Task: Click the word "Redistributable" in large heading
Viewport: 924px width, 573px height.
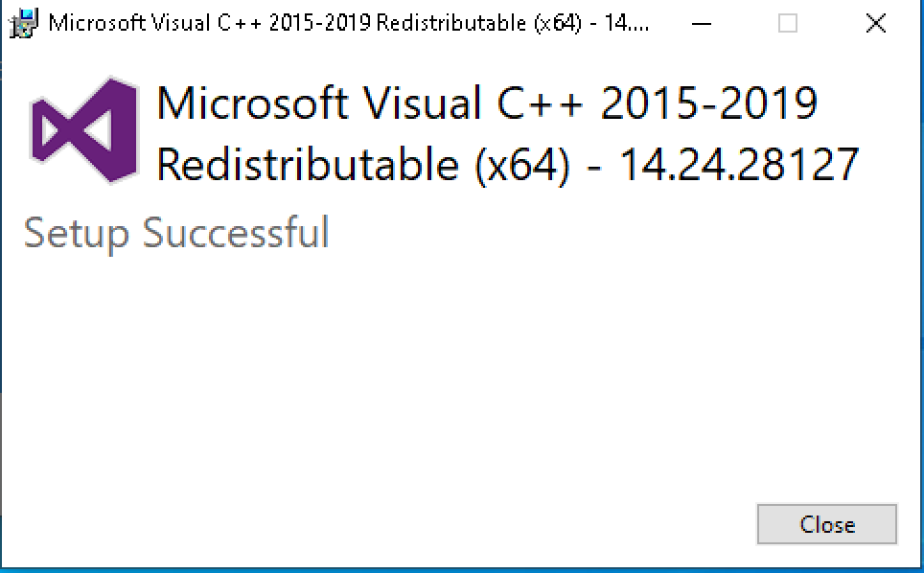Action: tap(308, 164)
